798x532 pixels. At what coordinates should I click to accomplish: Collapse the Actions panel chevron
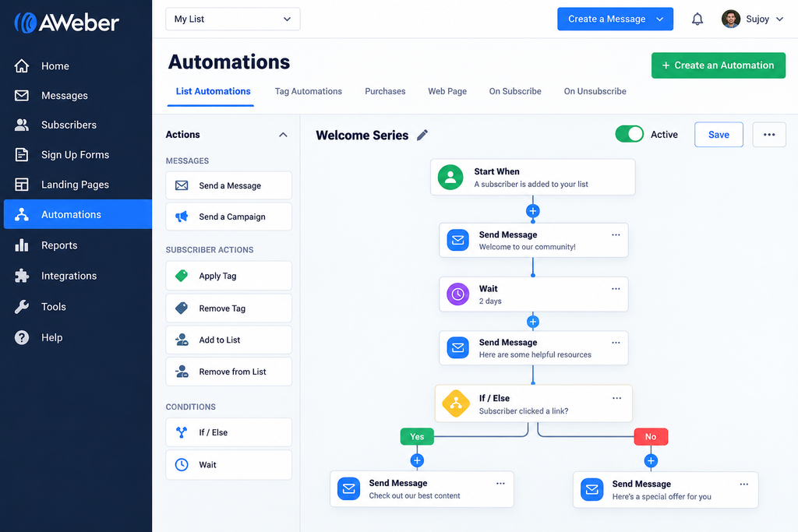click(283, 135)
